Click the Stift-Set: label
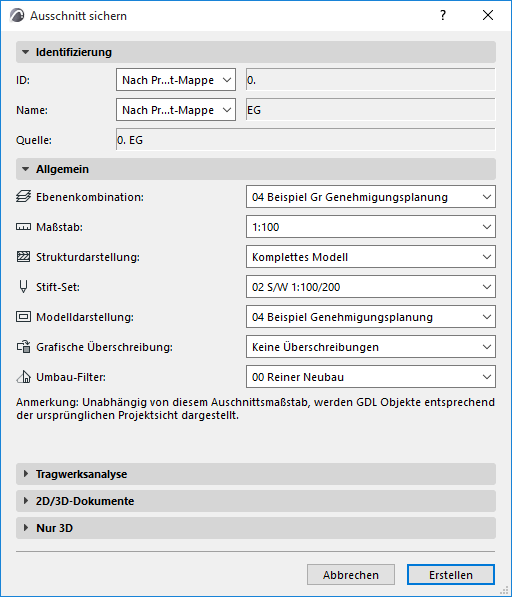Viewport: 512px width, 597px height. 58,287
